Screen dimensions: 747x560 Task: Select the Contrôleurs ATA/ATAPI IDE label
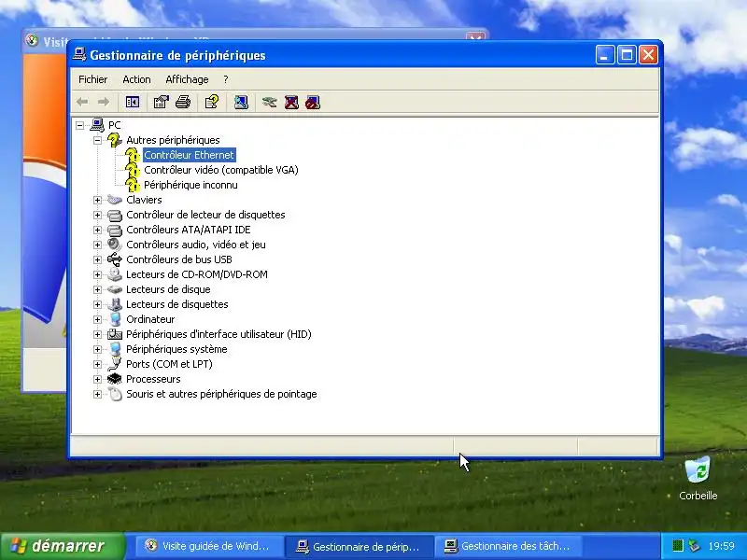(189, 230)
